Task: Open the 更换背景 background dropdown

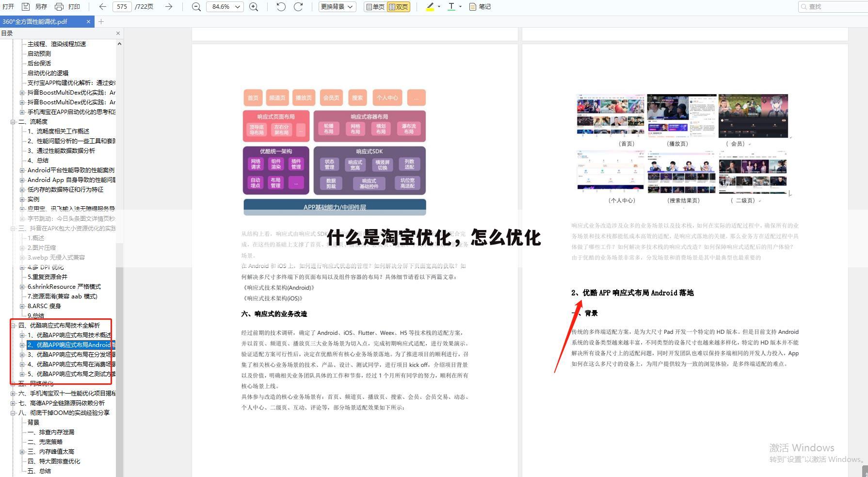Action: [x=336, y=7]
